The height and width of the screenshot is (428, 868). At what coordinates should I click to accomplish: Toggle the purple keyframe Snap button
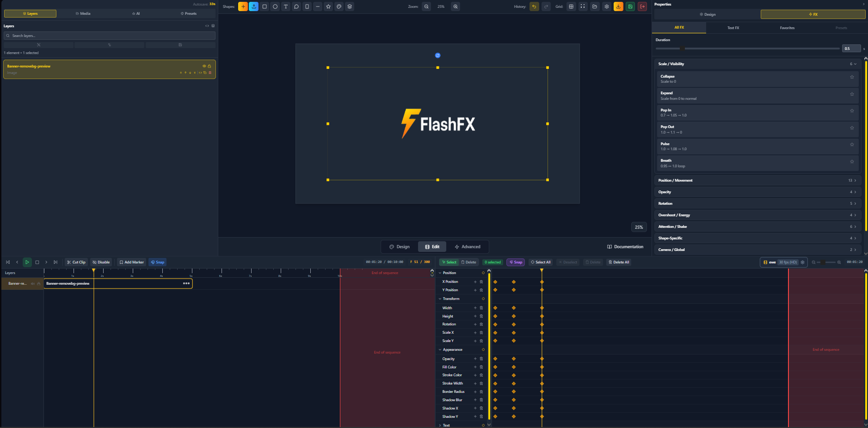point(516,262)
